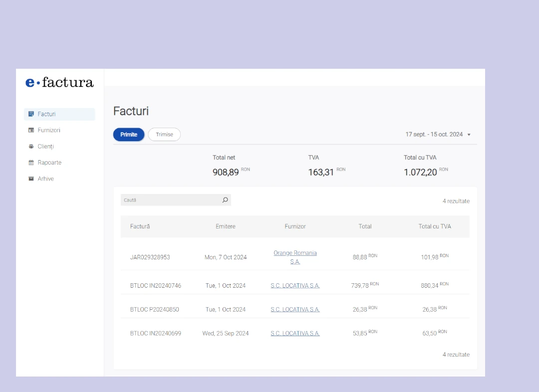Click the bottom 4 rezultate count
Screen dimensions: 539x392
(x=456, y=355)
